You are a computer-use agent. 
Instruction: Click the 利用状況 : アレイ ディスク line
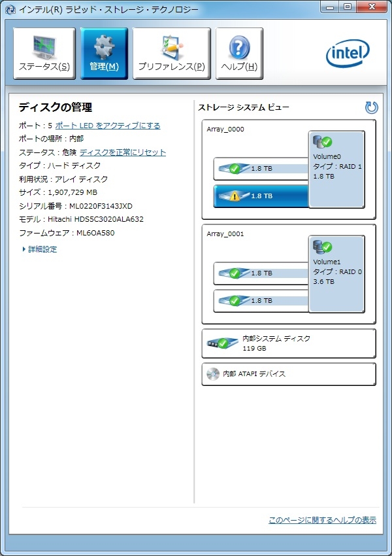(63, 179)
